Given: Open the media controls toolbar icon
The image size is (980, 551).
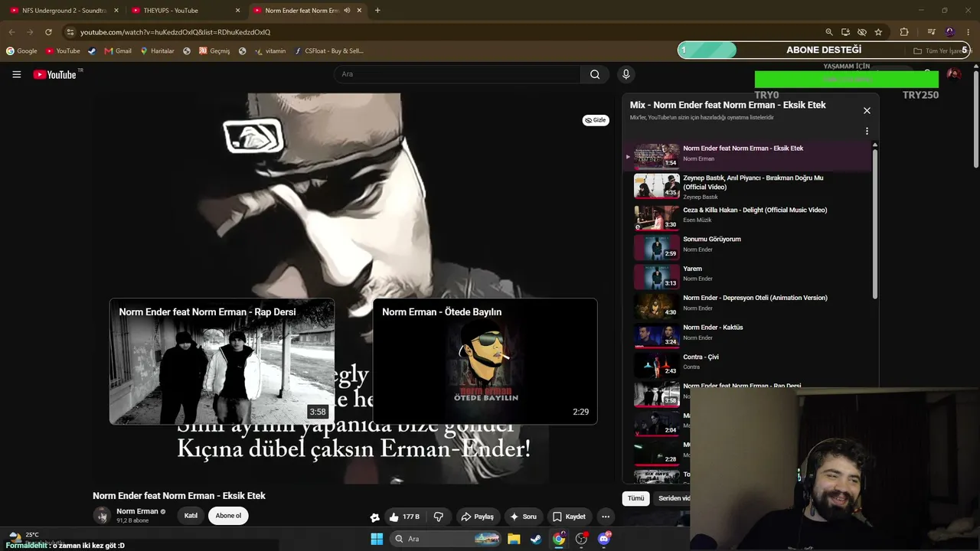Looking at the screenshot, I should click(931, 32).
